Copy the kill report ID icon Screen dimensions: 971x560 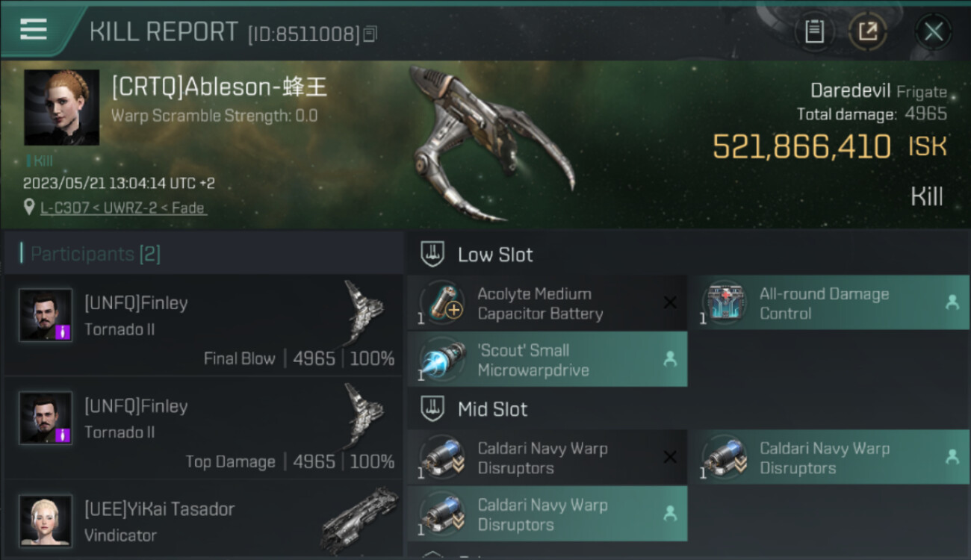click(370, 34)
